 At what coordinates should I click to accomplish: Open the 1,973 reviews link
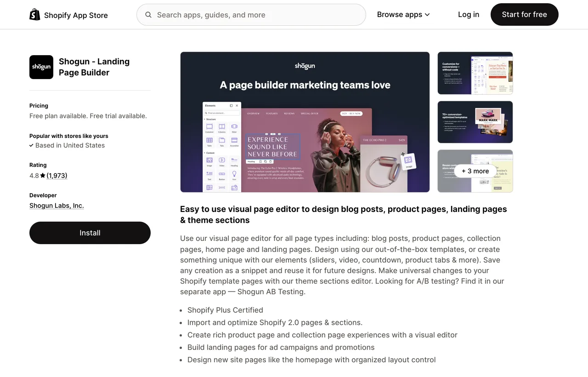coord(57,176)
